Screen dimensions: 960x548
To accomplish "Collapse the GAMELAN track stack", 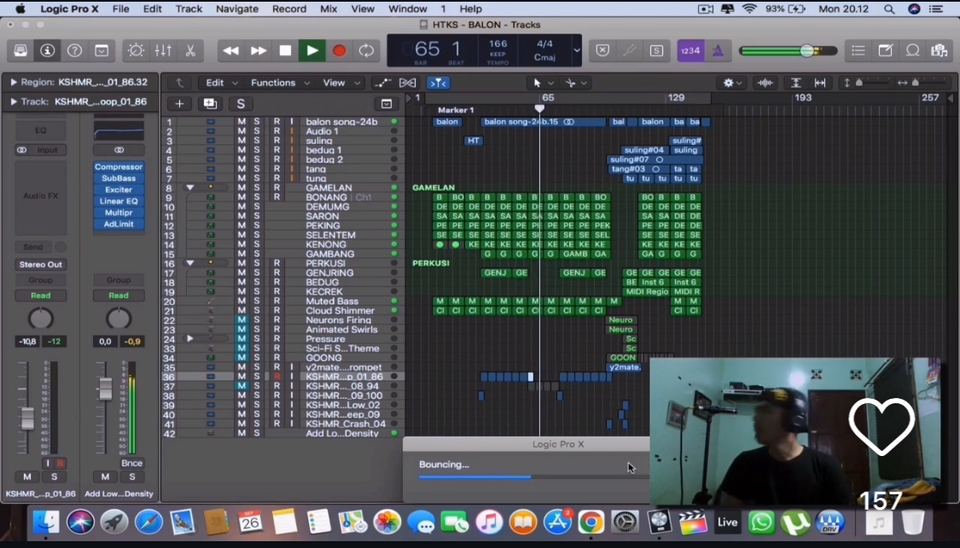I will 190,188.
